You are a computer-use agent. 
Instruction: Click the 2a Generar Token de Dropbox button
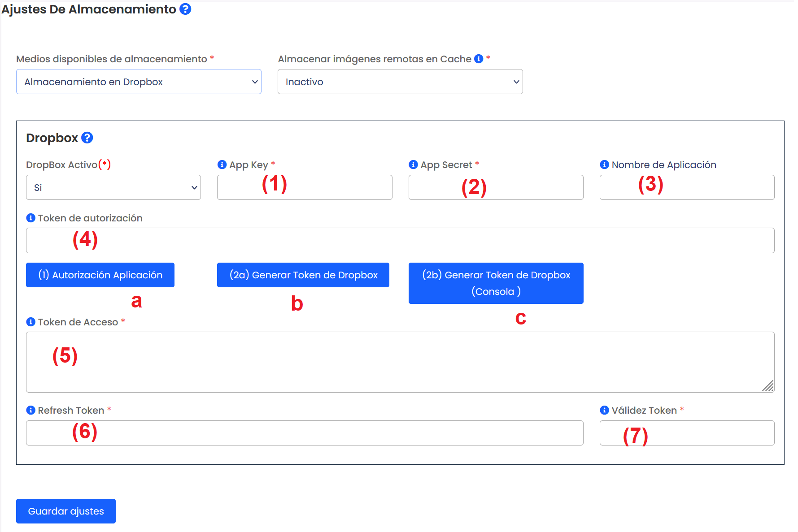(303, 275)
